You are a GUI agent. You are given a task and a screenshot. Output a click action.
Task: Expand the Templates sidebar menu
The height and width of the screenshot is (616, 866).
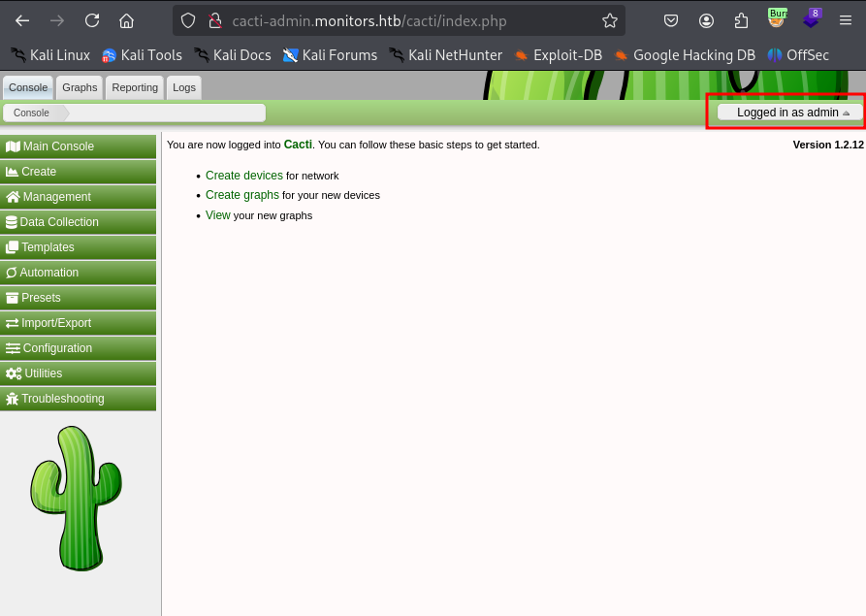78,247
